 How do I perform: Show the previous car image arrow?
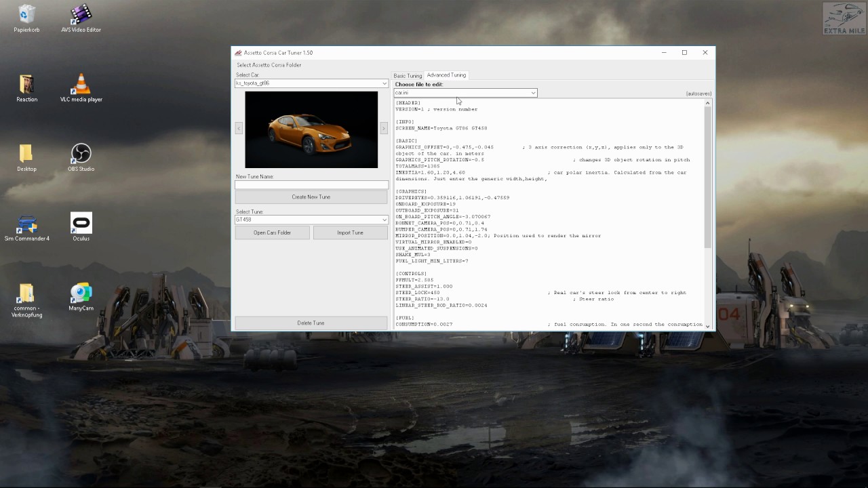pos(239,128)
